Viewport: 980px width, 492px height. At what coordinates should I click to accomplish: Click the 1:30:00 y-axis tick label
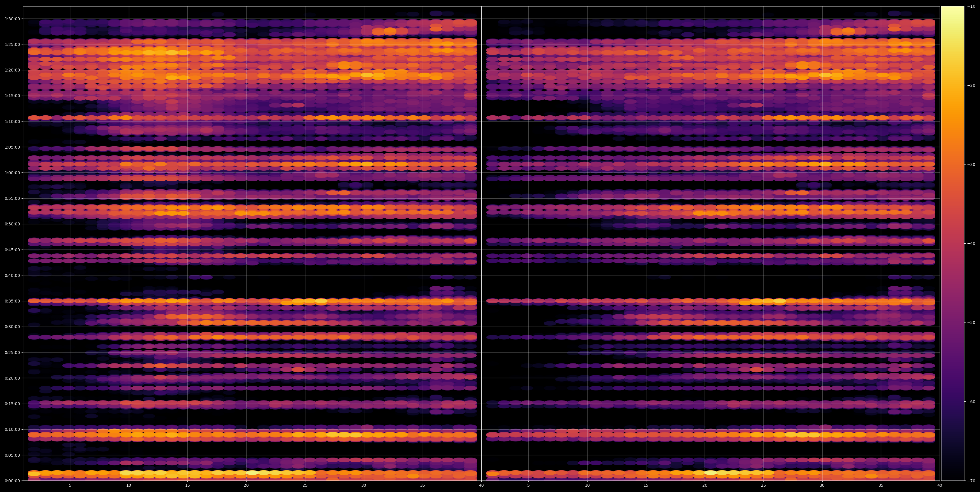[12, 19]
